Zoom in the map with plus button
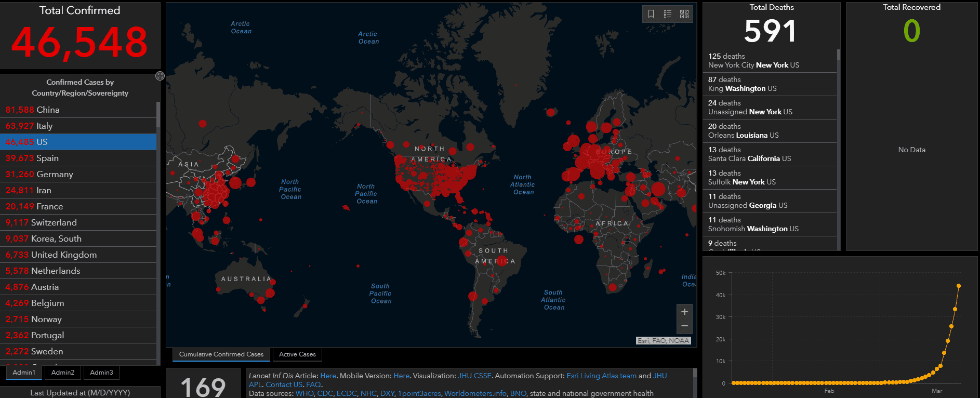 (x=684, y=312)
